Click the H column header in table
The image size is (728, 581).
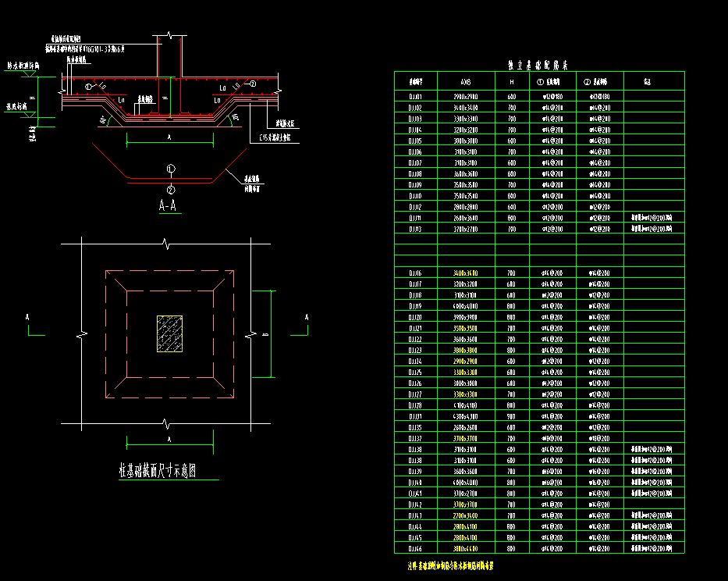[x=512, y=81]
